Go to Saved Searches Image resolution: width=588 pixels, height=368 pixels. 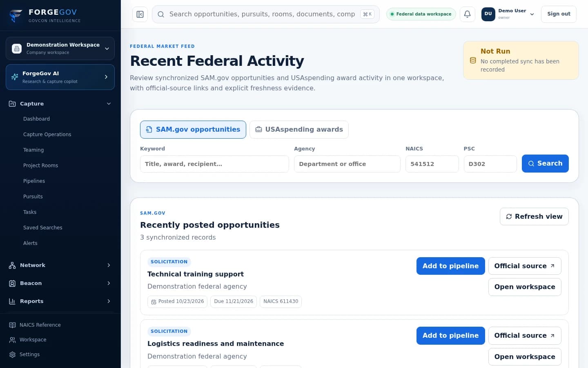(43, 228)
